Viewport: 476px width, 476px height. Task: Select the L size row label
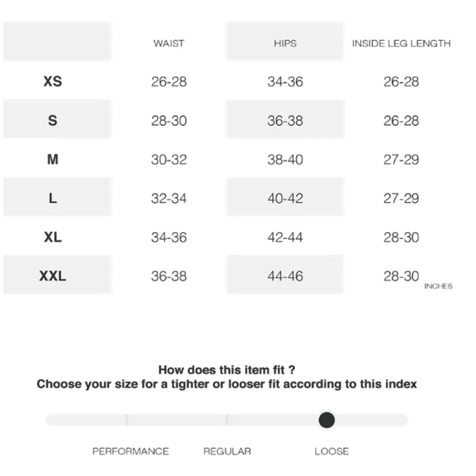coord(53,198)
